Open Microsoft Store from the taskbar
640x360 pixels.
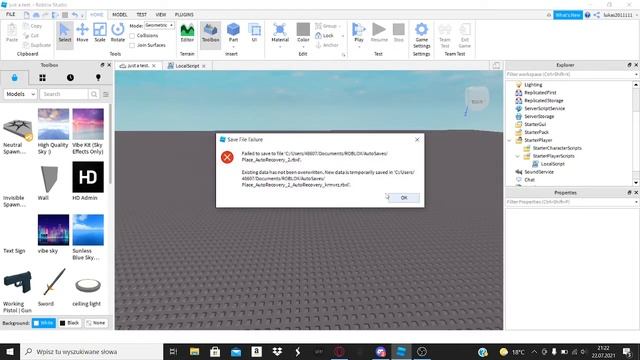coord(215,351)
